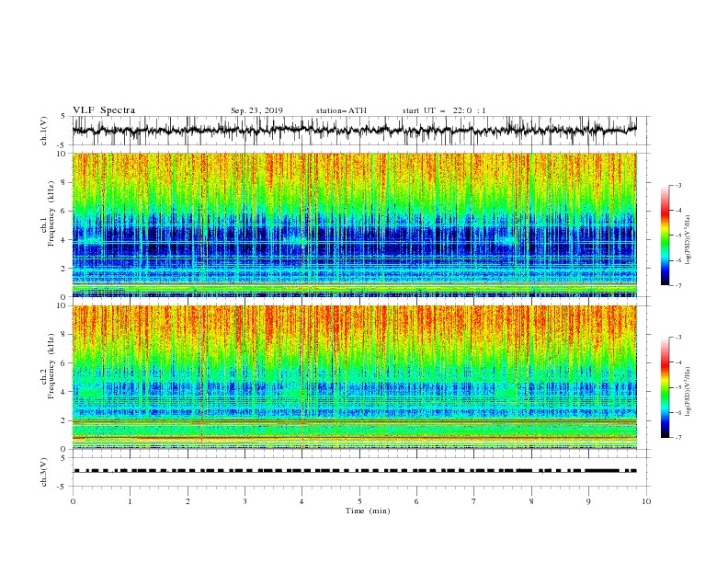
Task: Click the upper color bar "-7" label
Action: [x=678, y=285]
